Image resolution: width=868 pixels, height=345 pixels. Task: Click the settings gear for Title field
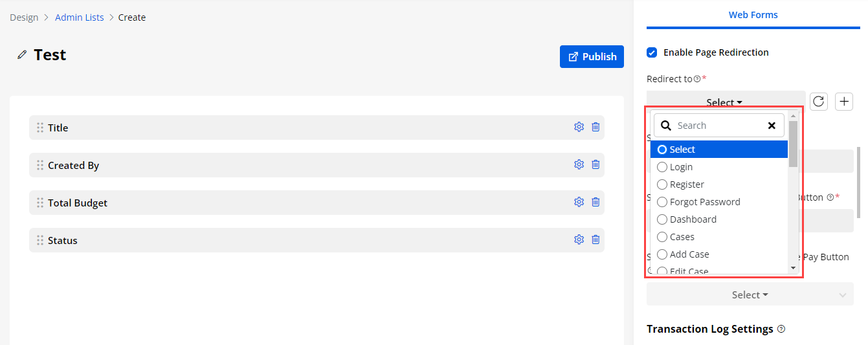point(579,128)
